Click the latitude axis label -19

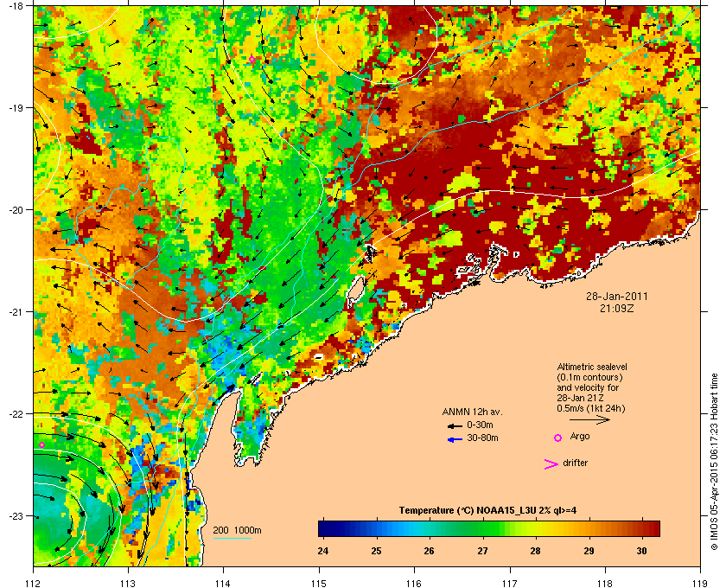pyautogui.click(x=16, y=108)
